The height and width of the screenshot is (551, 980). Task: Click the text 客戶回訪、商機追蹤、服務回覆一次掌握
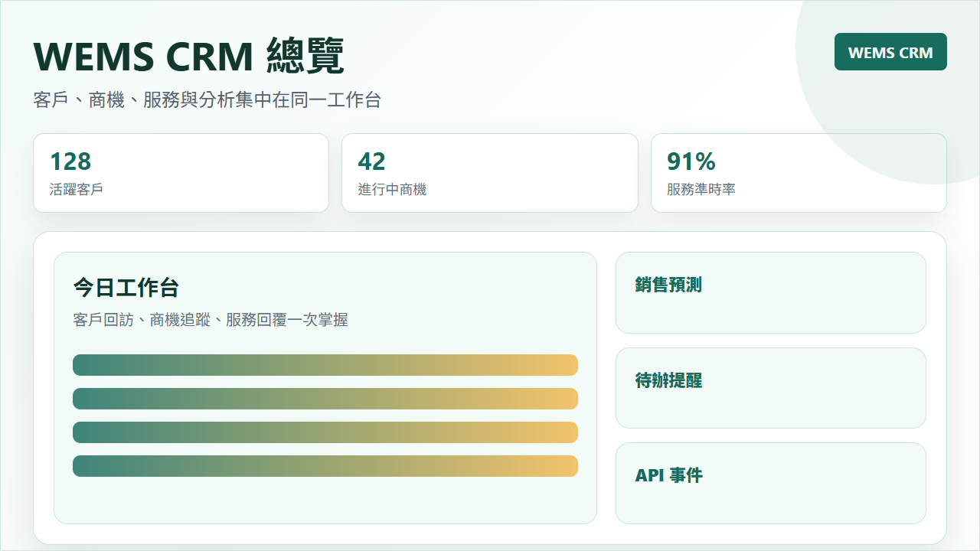[211, 320]
